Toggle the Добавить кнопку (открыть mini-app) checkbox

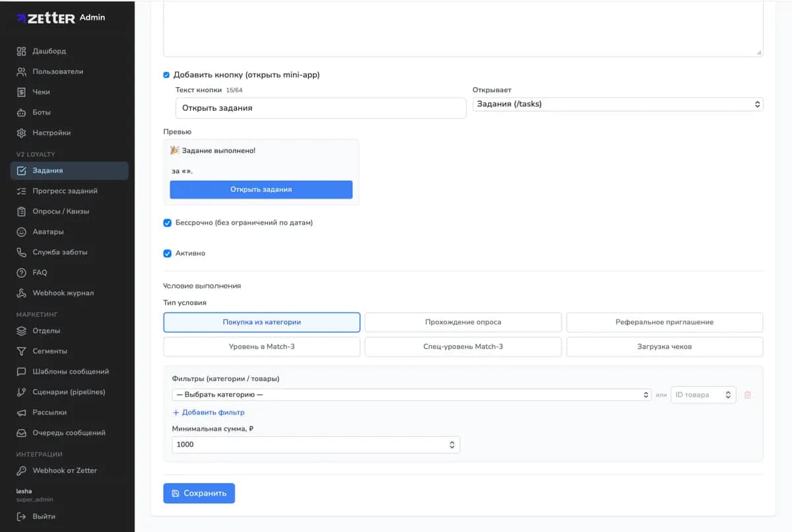click(166, 75)
